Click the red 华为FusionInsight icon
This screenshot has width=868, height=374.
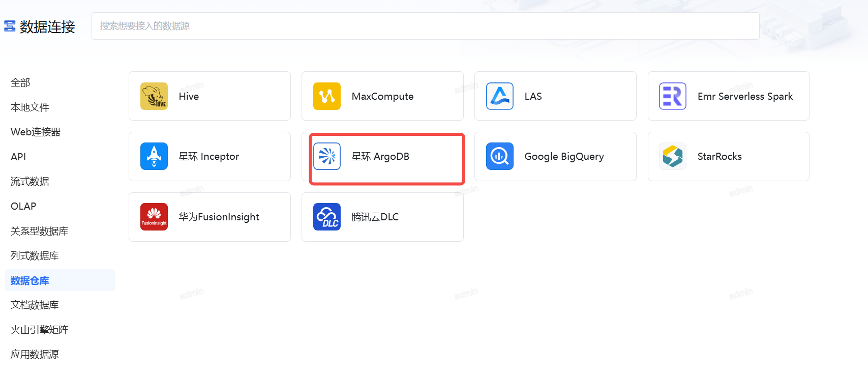tap(154, 217)
